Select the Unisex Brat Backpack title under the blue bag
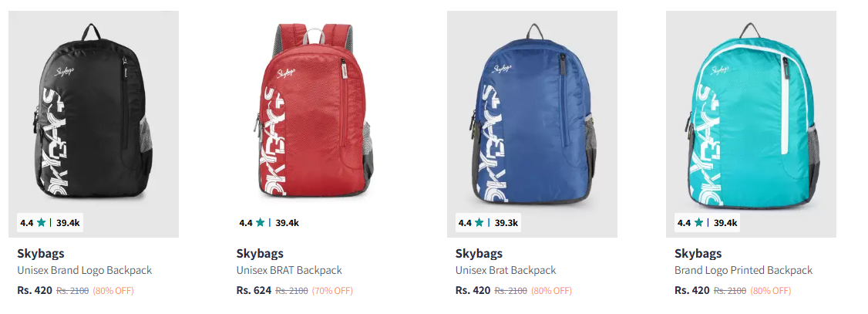 click(x=505, y=271)
